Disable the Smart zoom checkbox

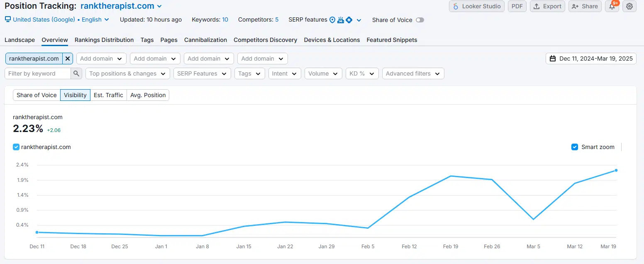[x=575, y=147]
